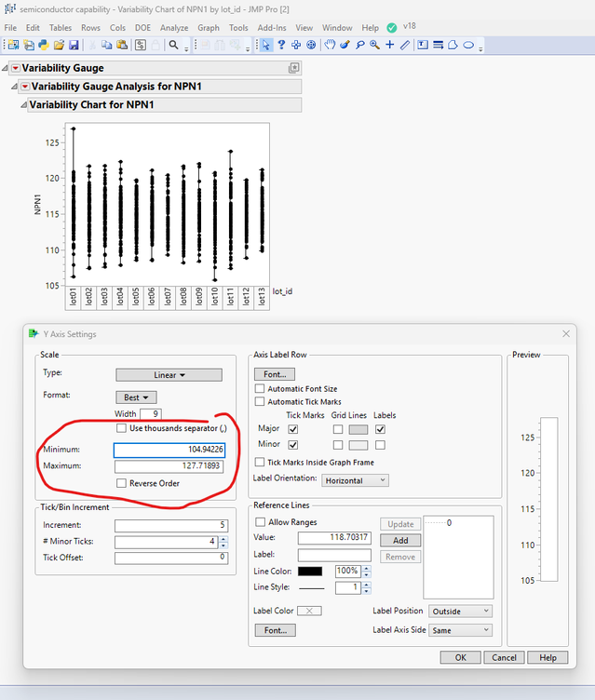Click Add reference line button
Image resolution: width=595 pixels, height=700 pixels.
click(400, 540)
